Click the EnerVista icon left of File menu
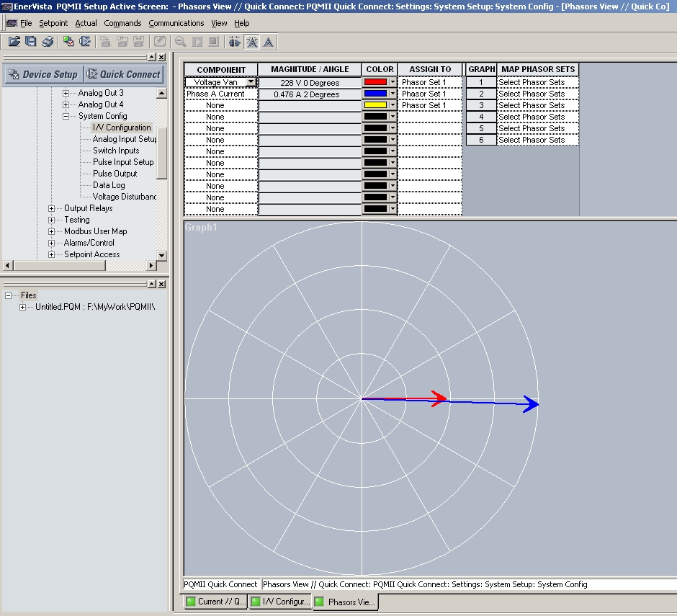This screenshot has width=677, height=616. [12, 23]
